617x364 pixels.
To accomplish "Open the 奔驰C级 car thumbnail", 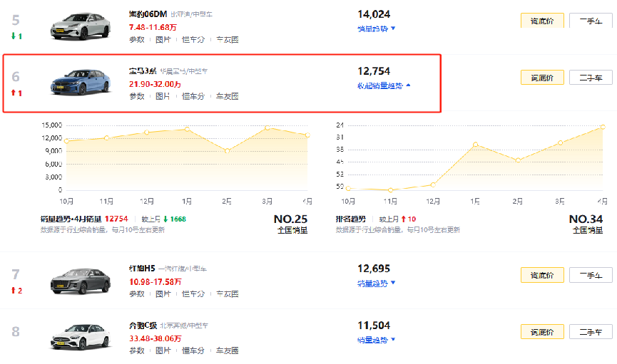I will click(81, 337).
